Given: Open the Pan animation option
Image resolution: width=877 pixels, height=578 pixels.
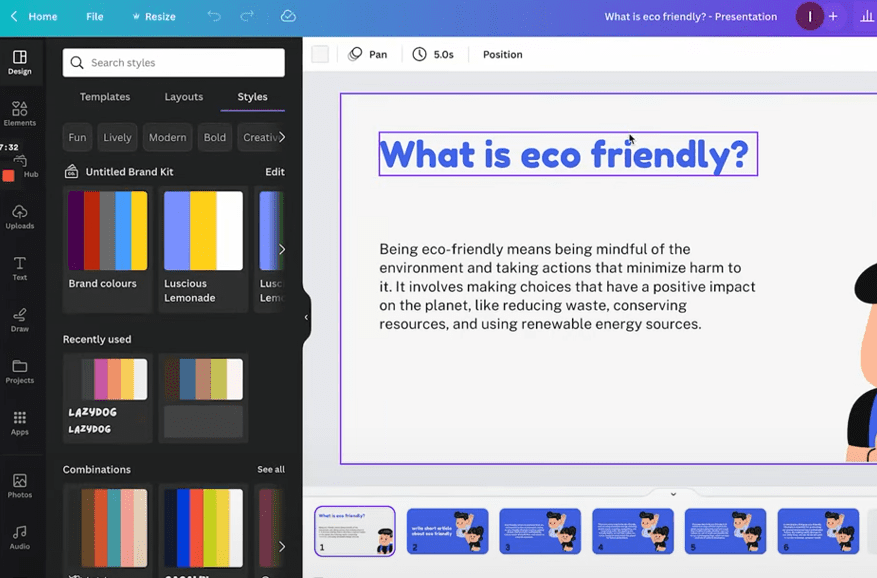Looking at the screenshot, I should click(367, 54).
